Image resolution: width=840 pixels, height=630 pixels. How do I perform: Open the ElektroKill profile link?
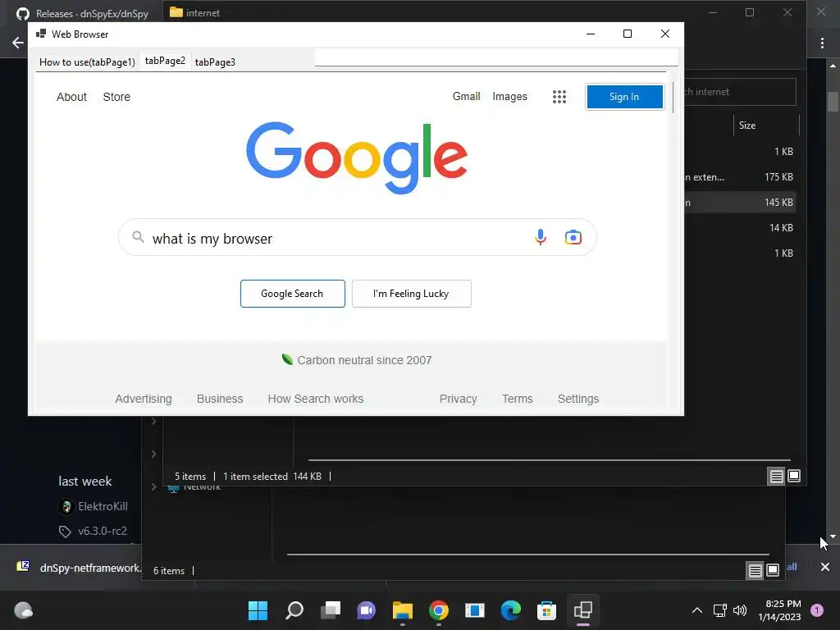(x=103, y=506)
